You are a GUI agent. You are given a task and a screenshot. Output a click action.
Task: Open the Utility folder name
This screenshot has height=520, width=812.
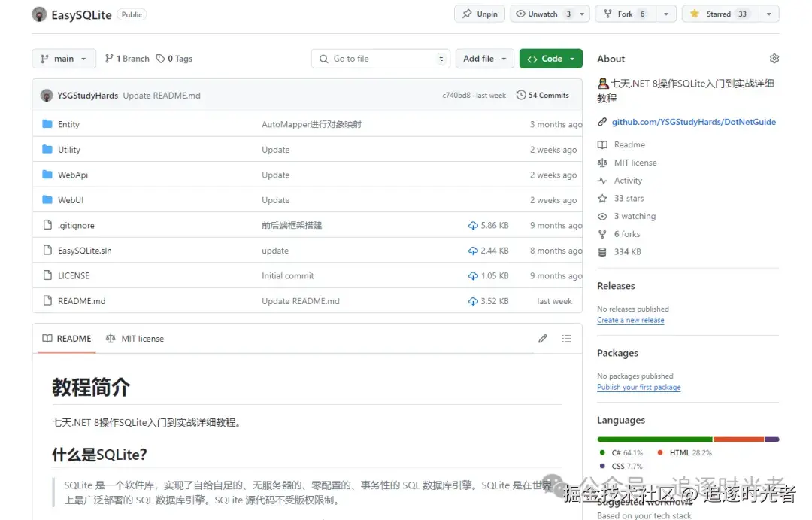tap(69, 150)
